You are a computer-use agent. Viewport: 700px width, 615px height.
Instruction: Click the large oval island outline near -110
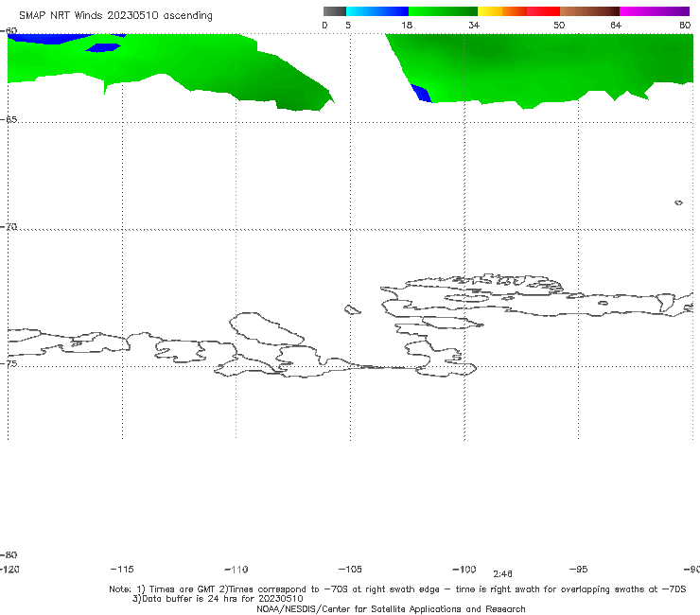tap(267, 329)
